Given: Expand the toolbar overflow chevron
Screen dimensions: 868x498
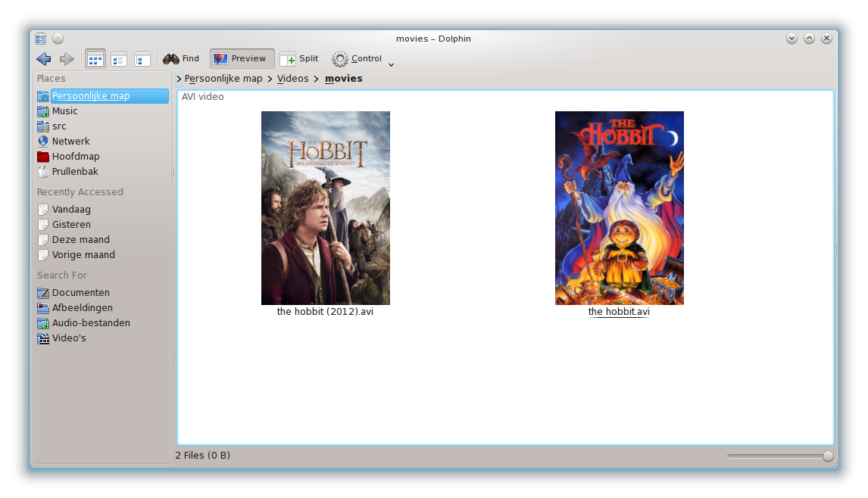Looking at the screenshot, I should (391, 65).
